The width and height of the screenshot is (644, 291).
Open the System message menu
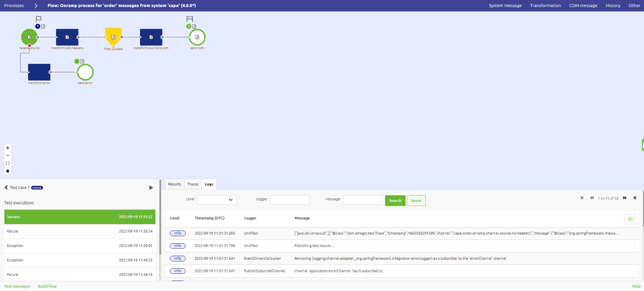click(x=505, y=6)
